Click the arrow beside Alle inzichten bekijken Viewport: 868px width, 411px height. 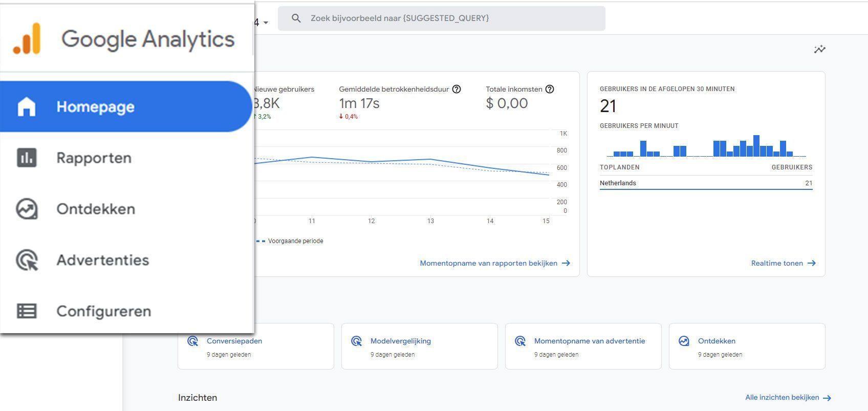point(827,398)
